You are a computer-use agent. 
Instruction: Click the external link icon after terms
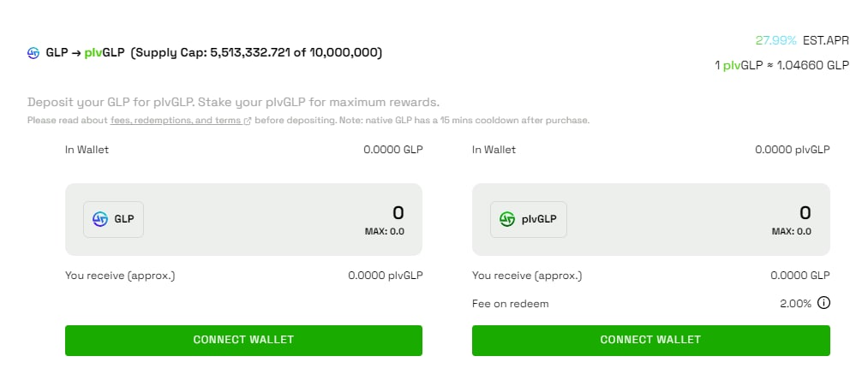pos(248,121)
